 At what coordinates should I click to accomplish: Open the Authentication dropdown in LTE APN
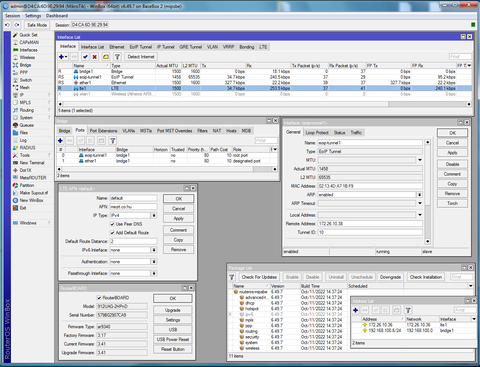click(x=154, y=262)
